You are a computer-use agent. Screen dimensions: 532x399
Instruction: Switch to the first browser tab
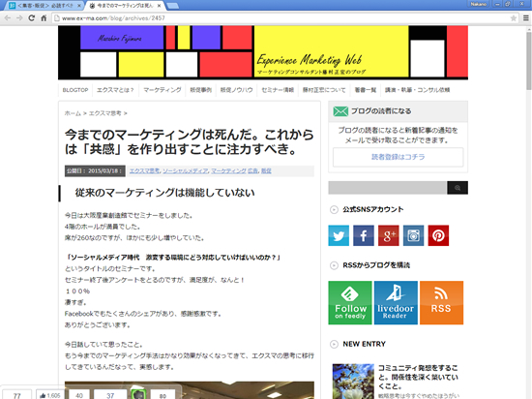click(44, 6)
